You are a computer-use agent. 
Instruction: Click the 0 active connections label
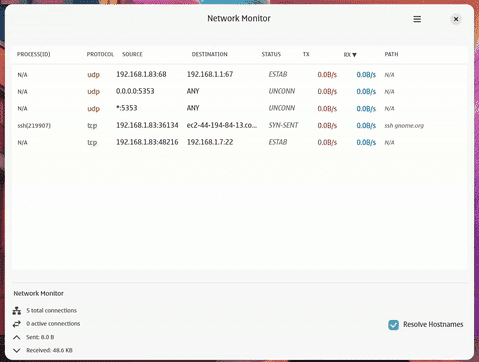(x=53, y=324)
